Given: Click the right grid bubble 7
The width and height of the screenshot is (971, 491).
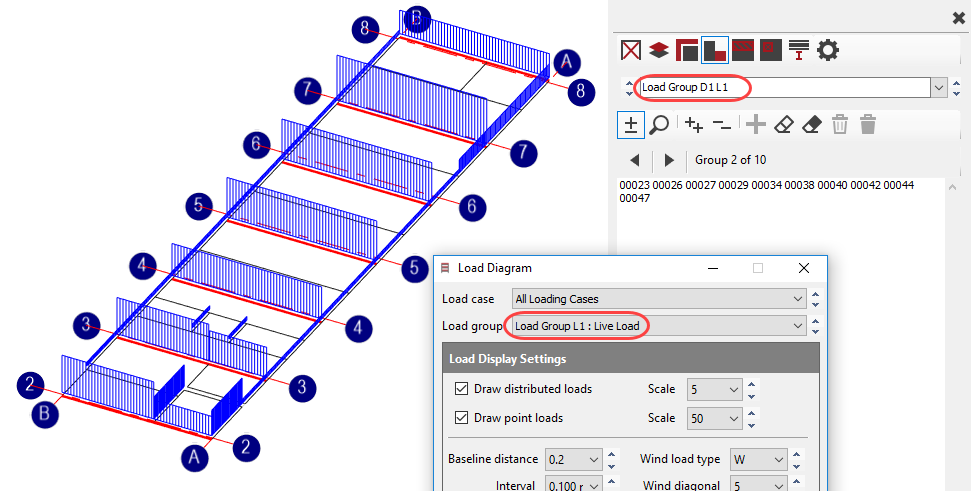Looking at the screenshot, I should (523, 152).
